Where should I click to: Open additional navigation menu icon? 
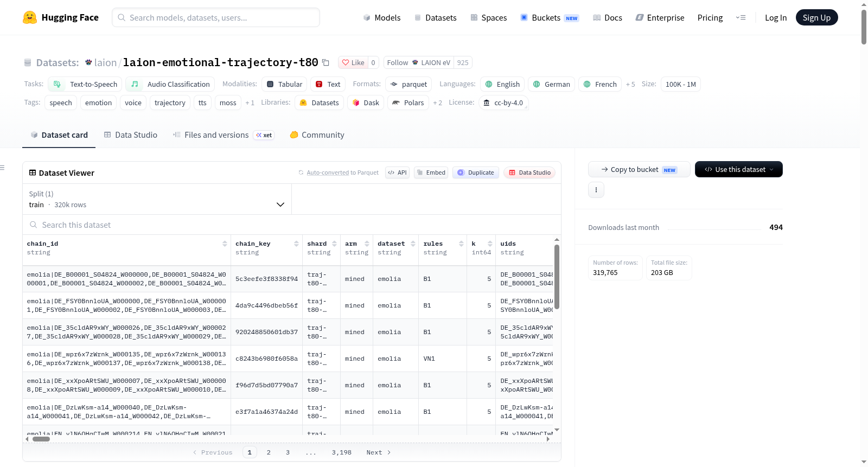coord(741,17)
